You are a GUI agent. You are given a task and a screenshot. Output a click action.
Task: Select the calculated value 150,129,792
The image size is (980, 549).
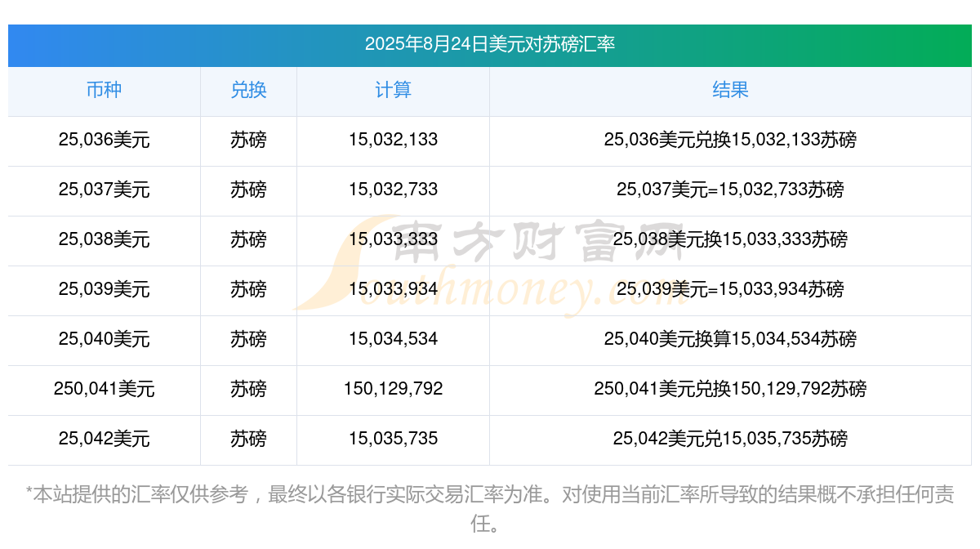[393, 389]
